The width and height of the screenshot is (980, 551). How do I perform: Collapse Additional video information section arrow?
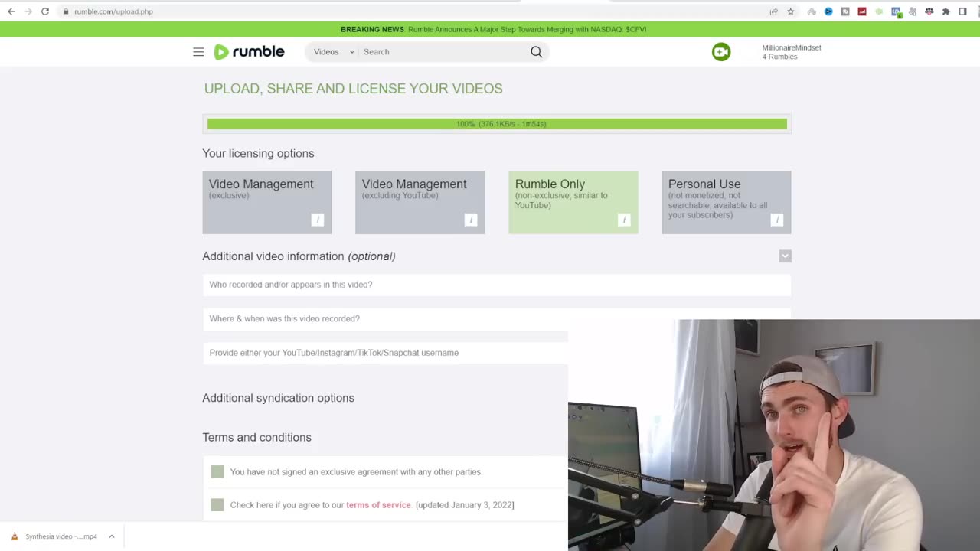click(x=786, y=256)
